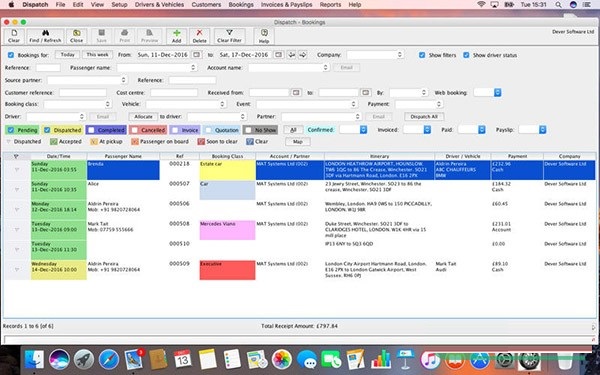Open the Drivers & Vehicles menu
This screenshot has width=600, height=375.
[159, 5]
